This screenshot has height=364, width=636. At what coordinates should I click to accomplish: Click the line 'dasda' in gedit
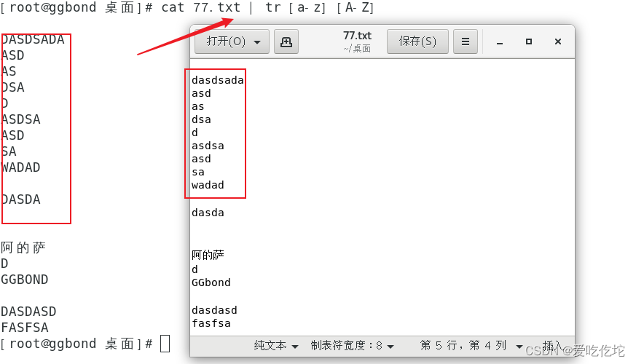point(208,213)
